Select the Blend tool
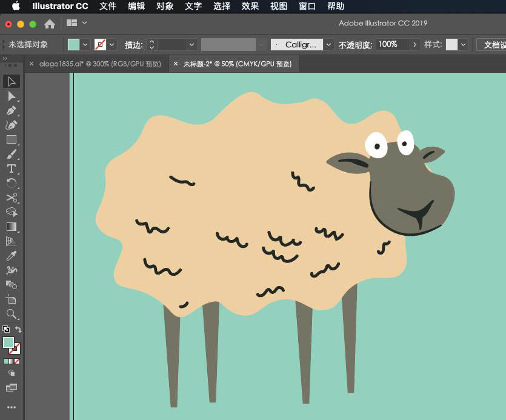 click(x=12, y=285)
